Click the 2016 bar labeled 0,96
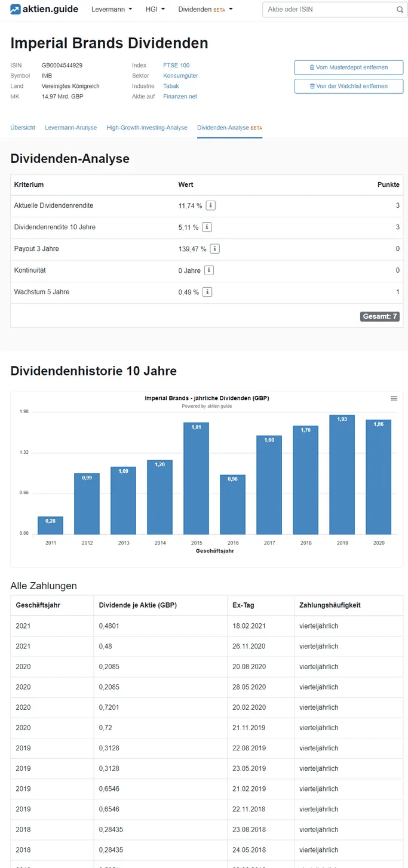408x868 pixels. coord(232,505)
